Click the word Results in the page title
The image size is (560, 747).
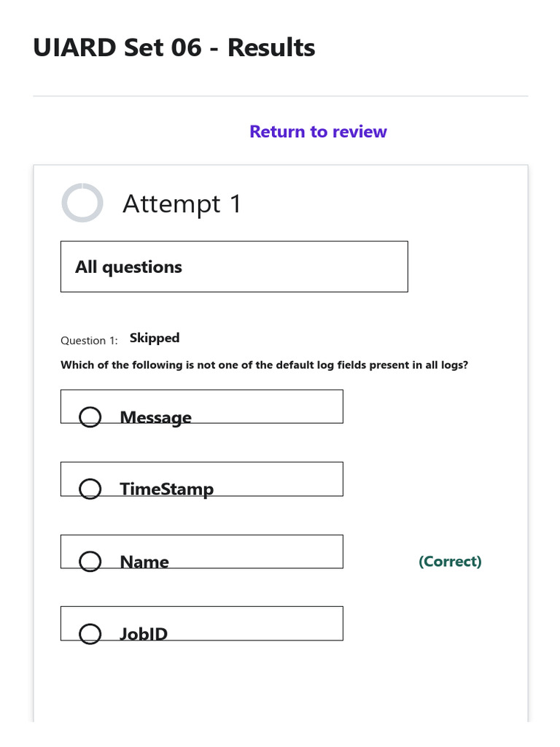271,48
